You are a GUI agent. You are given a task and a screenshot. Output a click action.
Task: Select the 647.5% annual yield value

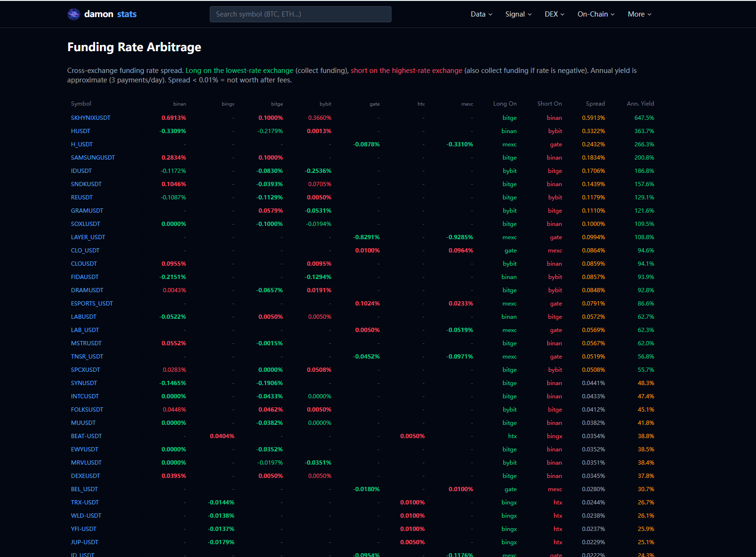tap(644, 118)
